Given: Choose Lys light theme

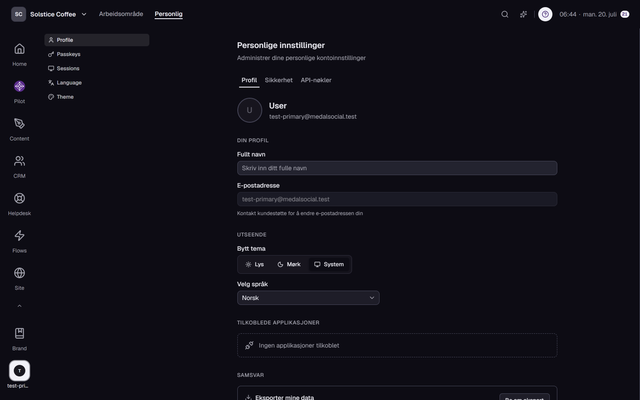Looking at the screenshot, I should [x=254, y=264].
